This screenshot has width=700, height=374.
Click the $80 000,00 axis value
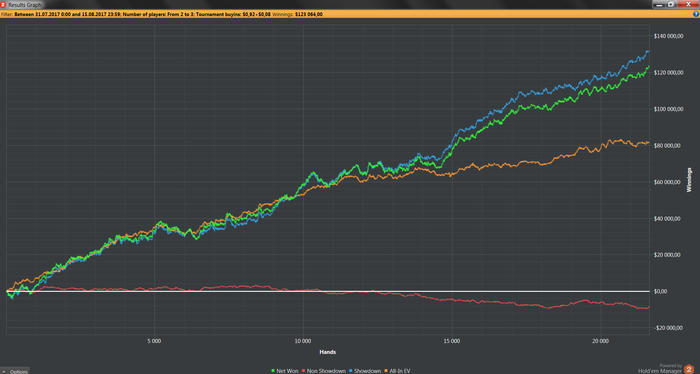coord(667,145)
